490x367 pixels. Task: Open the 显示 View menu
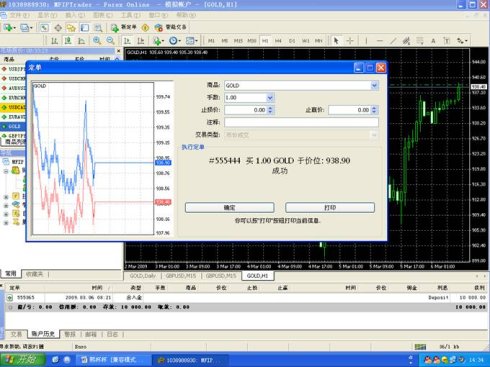click(x=47, y=15)
